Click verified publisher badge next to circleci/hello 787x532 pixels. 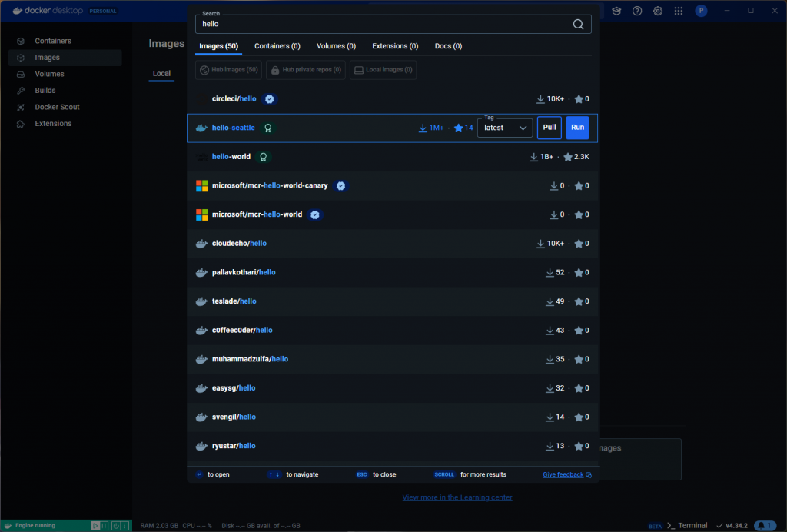270,99
